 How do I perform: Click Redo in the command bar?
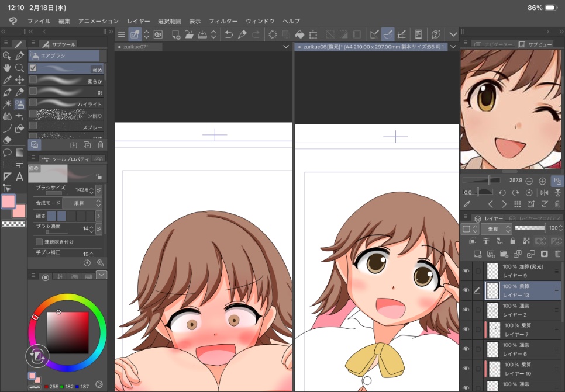point(256,34)
